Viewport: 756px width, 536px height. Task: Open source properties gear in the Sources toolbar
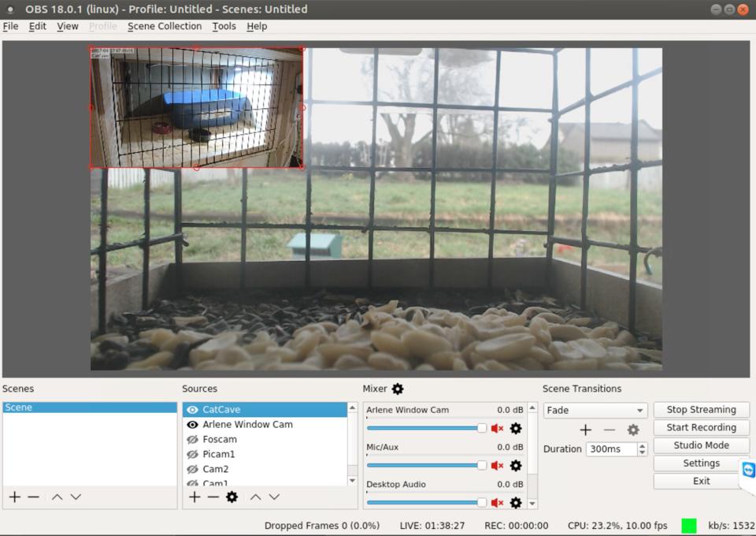(x=232, y=497)
